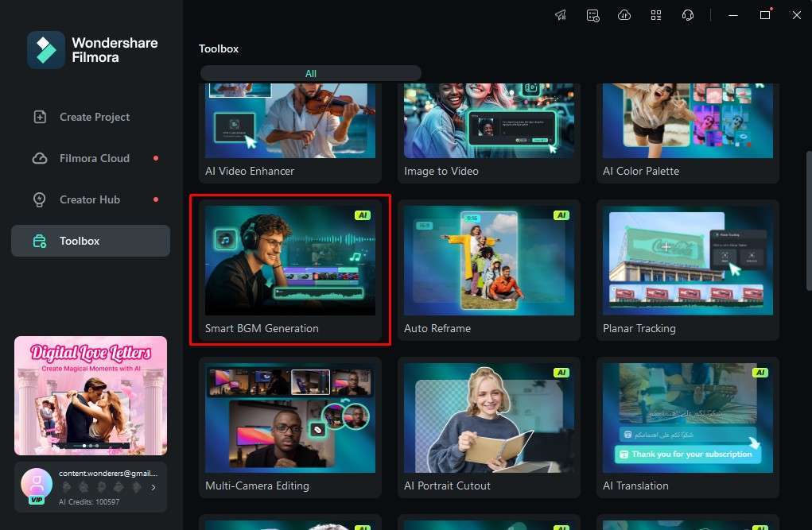Open the Image to Video tool card

click(x=489, y=133)
